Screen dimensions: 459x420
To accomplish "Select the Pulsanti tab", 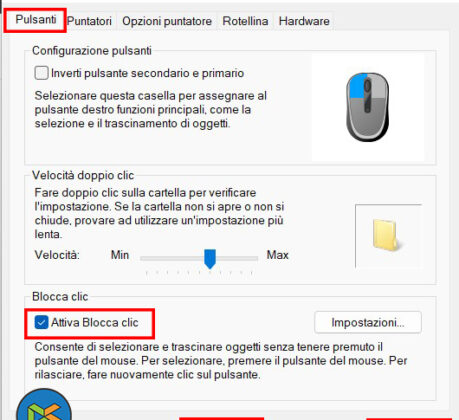I will click(36, 20).
